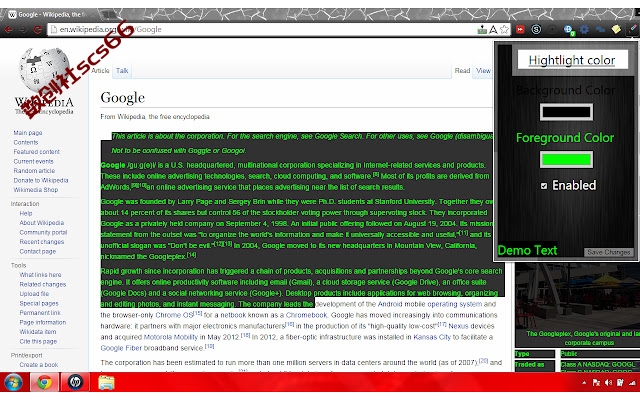The height and width of the screenshot is (400, 640).
Task: Open Random article link
Action: point(34,171)
